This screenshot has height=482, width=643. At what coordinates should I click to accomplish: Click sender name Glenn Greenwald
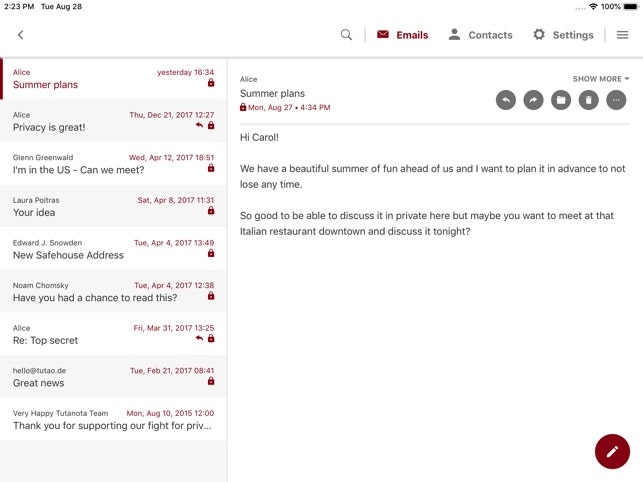pyautogui.click(x=43, y=158)
